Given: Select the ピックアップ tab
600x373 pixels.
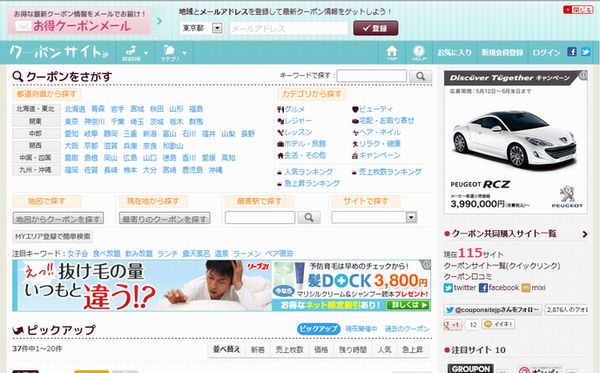Looking at the screenshot, I should 318,329.
